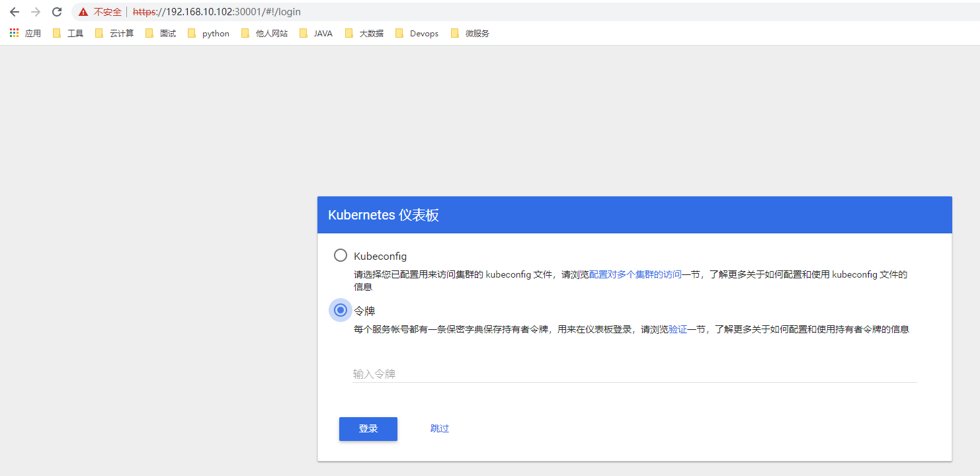The width and height of the screenshot is (980, 476).
Task: Open the python bookmark folder
Action: 209,33
